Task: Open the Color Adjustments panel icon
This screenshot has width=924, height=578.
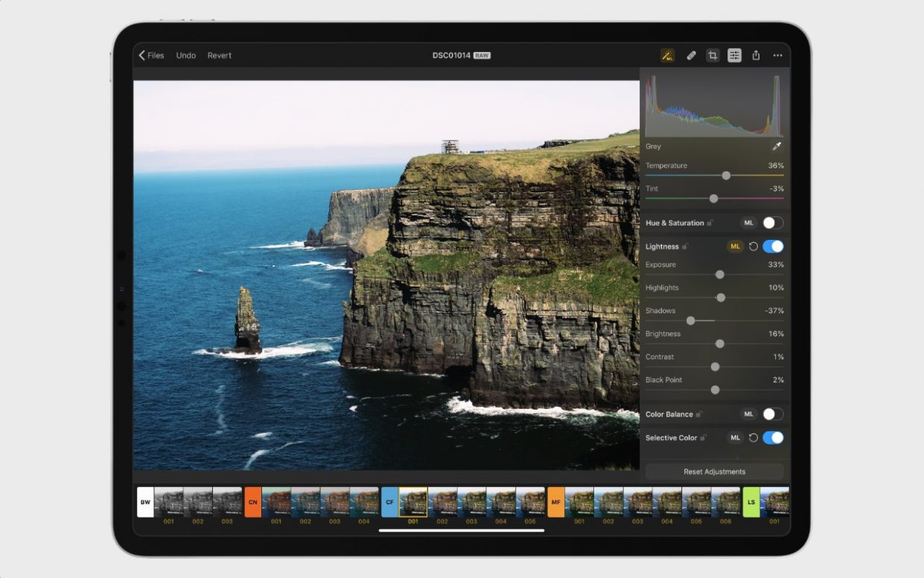Action: [734, 55]
